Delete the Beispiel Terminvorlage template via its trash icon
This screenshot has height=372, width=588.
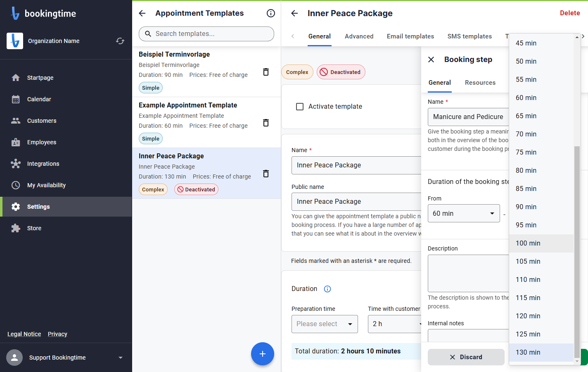[266, 72]
